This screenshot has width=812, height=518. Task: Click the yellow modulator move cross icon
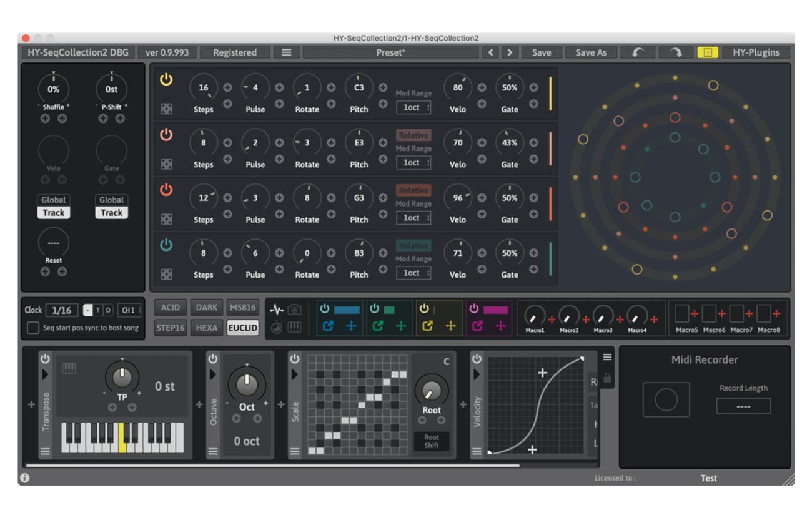[450, 326]
